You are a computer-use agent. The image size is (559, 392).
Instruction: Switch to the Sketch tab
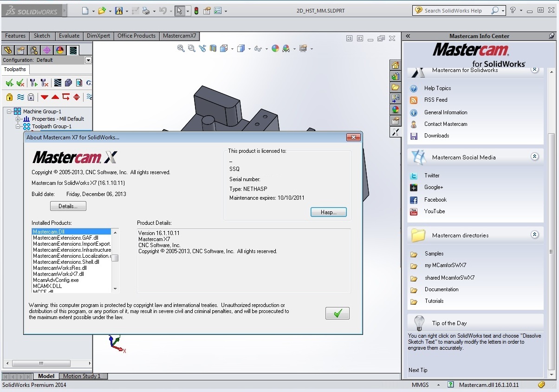(42, 36)
